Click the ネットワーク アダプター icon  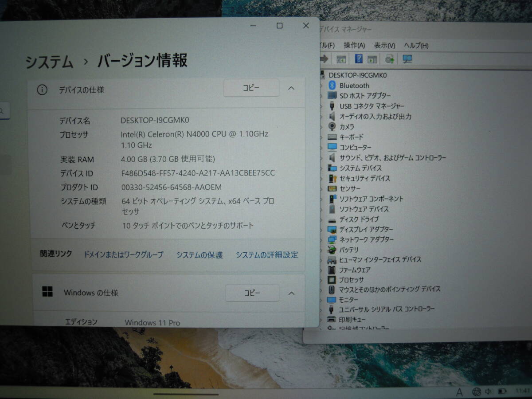(332, 239)
